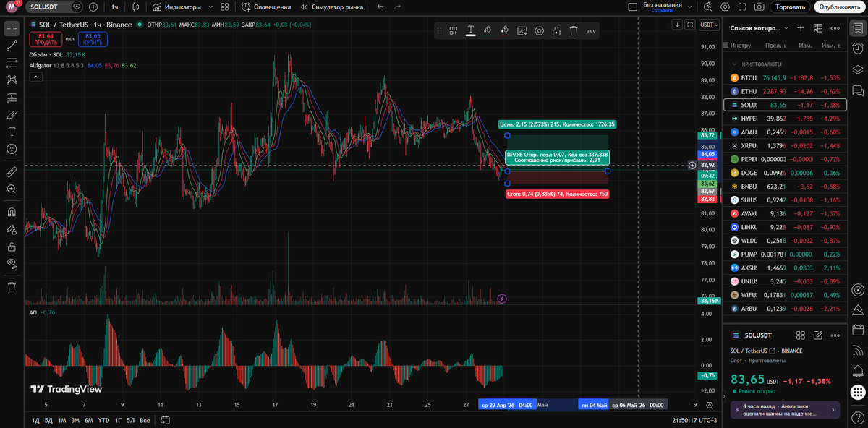Undo the last chart action
868x428 pixels.
point(380,7)
